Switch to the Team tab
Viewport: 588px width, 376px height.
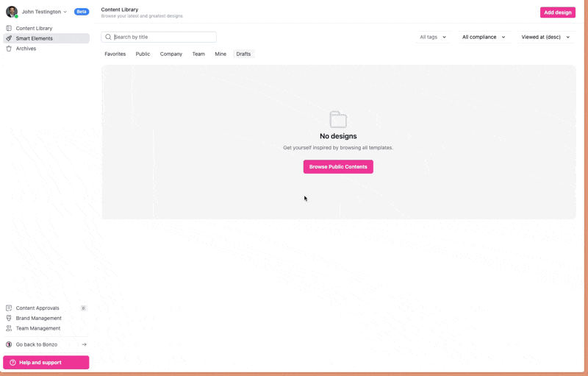click(198, 54)
